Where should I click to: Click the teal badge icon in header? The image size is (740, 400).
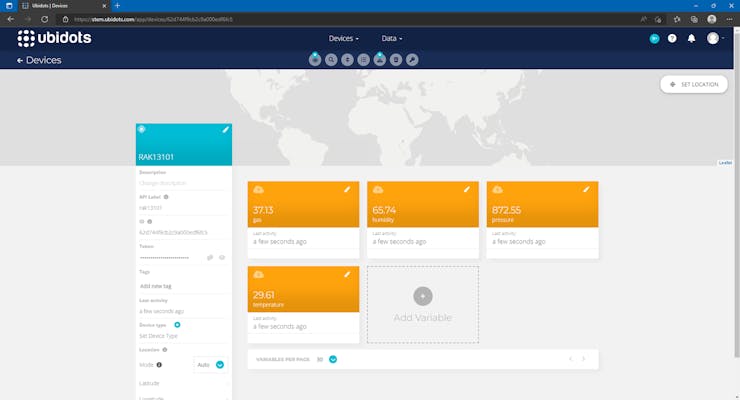click(x=654, y=39)
